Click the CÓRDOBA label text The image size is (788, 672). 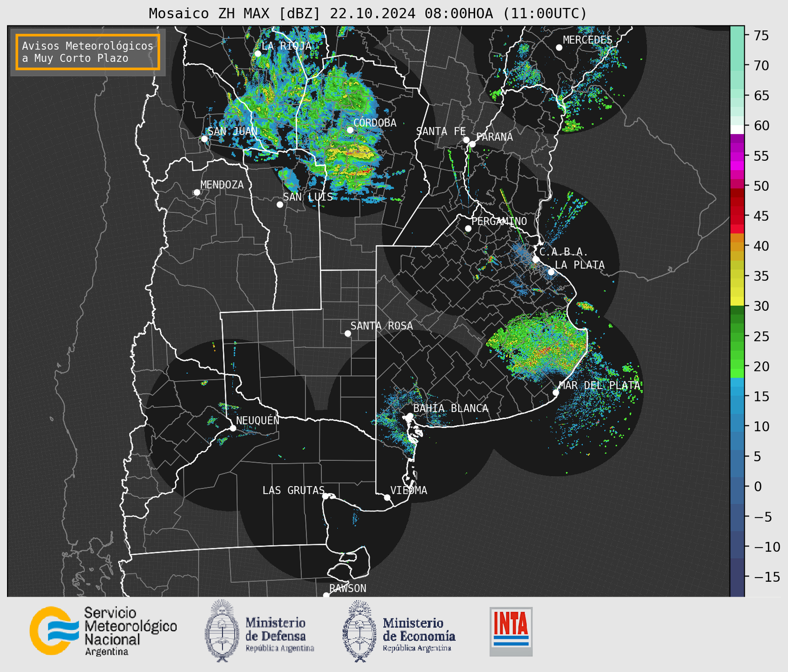[x=375, y=123]
